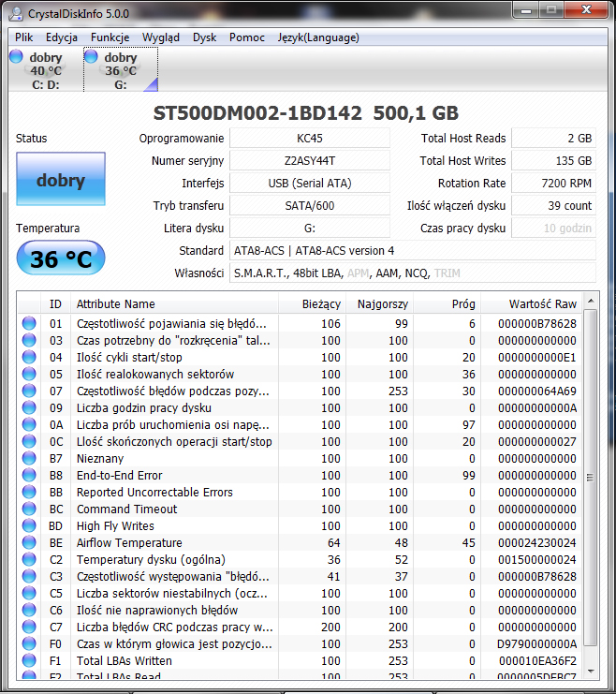Open the Język(Language) menu
This screenshot has height=694, width=616.
coord(318,37)
